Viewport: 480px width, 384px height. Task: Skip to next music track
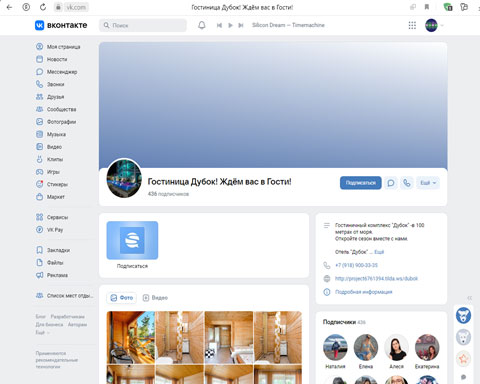coord(241,25)
